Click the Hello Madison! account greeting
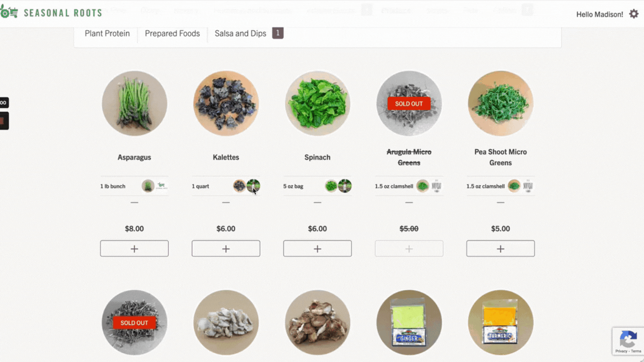This screenshot has height=362, width=644. pos(599,14)
